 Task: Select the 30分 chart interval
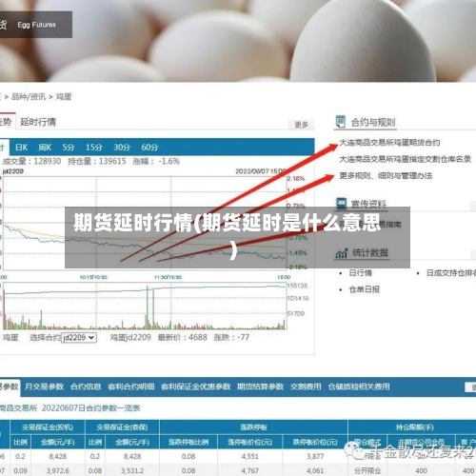(x=122, y=148)
